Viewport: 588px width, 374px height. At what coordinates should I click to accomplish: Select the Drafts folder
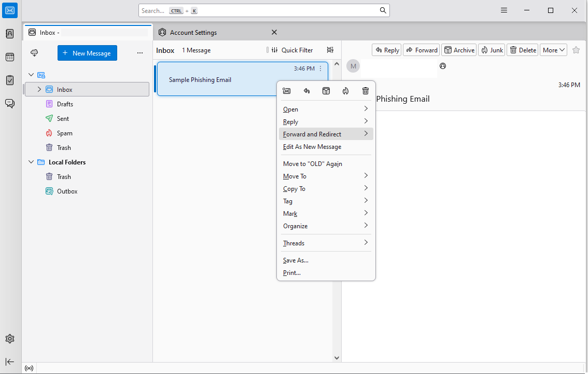87,104
